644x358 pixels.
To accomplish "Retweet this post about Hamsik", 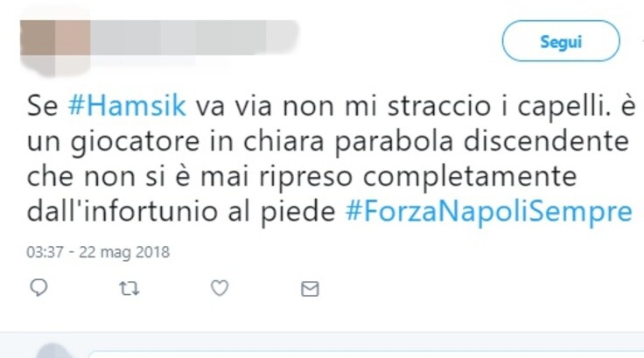I will point(129,289).
